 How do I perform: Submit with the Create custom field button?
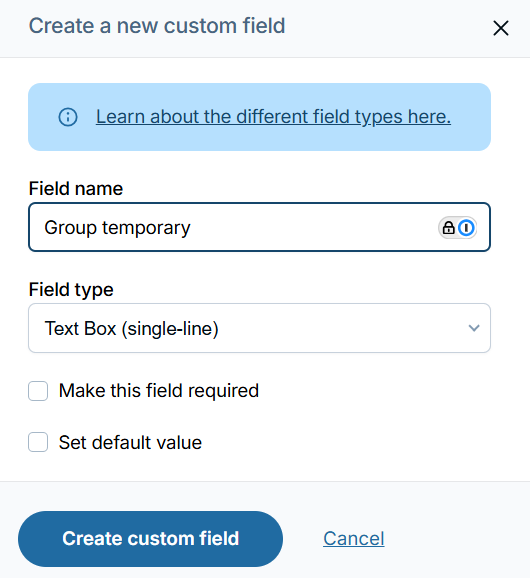click(x=150, y=539)
